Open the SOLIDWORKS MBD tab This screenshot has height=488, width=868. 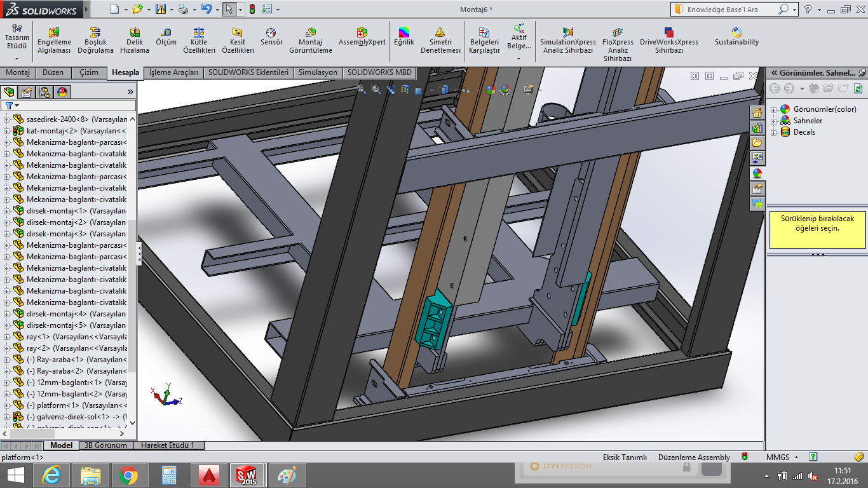pos(379,72)
